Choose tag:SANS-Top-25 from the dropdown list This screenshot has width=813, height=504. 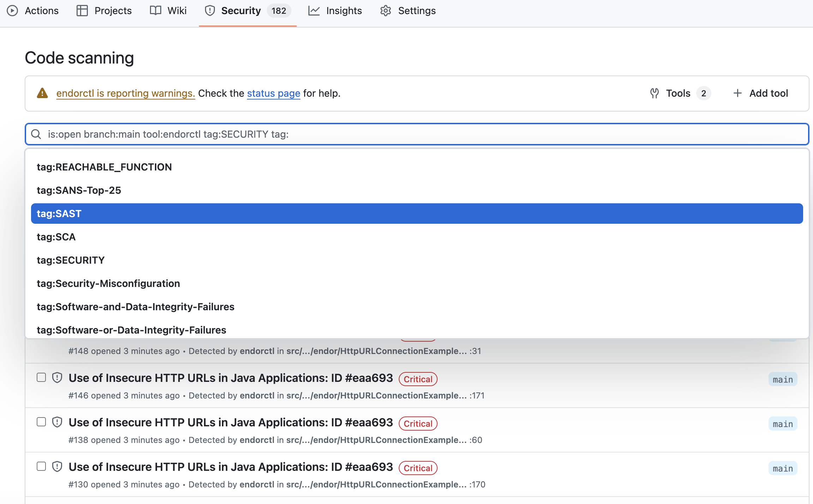click(x=79, y=190)
